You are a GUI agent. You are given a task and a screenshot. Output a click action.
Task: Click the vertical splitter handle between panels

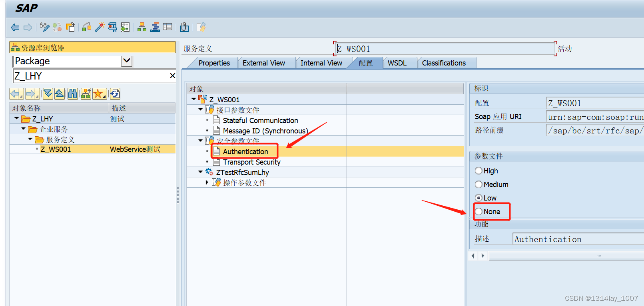pyautogui.click(x=177, y=195)
